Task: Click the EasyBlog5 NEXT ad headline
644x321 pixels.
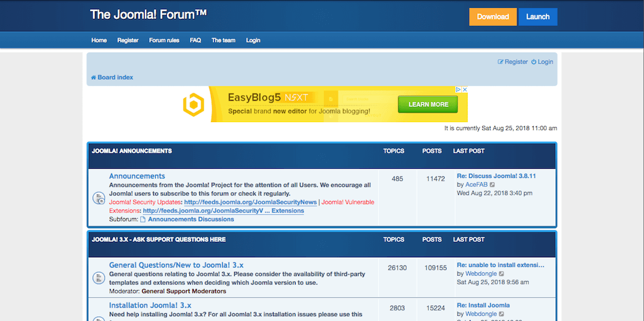Action: [269, 98]
